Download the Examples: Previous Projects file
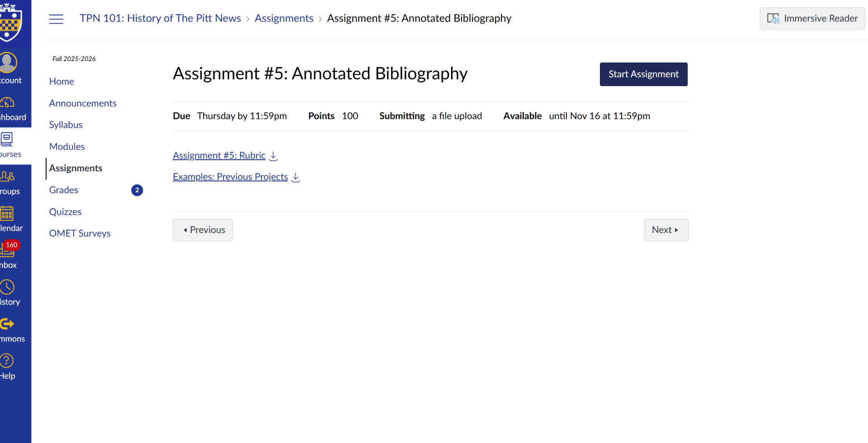 point(296,177)
